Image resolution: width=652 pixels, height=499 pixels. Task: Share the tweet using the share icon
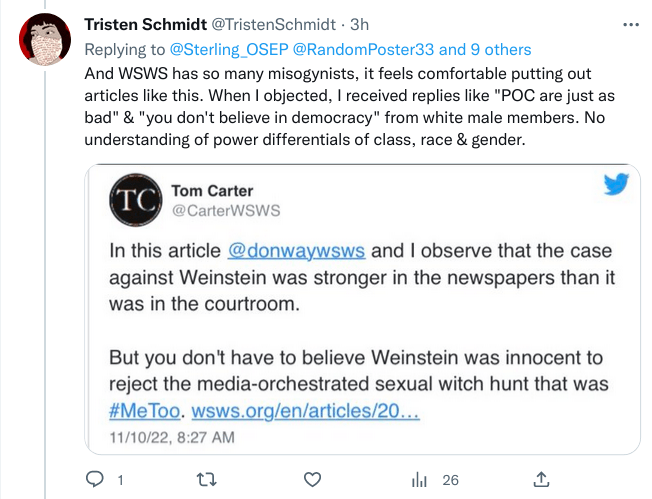point(541,480)
